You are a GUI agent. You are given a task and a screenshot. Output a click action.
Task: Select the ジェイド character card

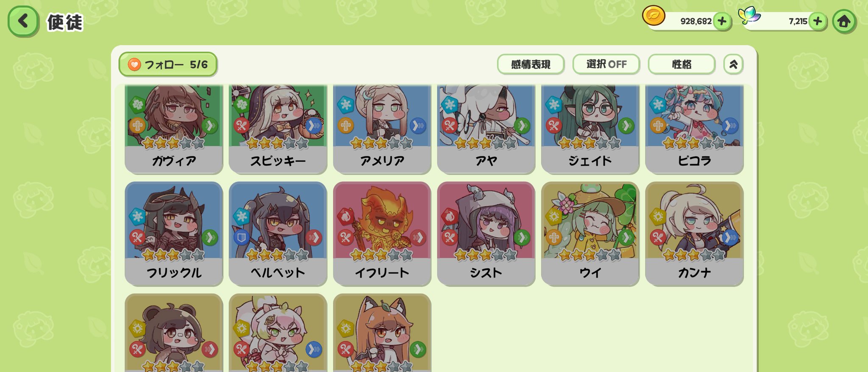[x=590, y=128]
